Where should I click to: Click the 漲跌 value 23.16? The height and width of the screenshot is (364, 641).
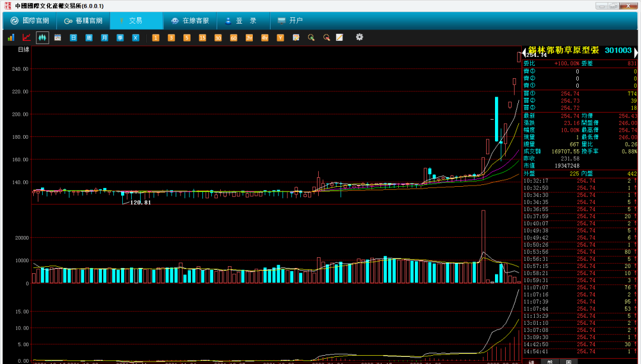pyautogui.click(x=572, y=123)
